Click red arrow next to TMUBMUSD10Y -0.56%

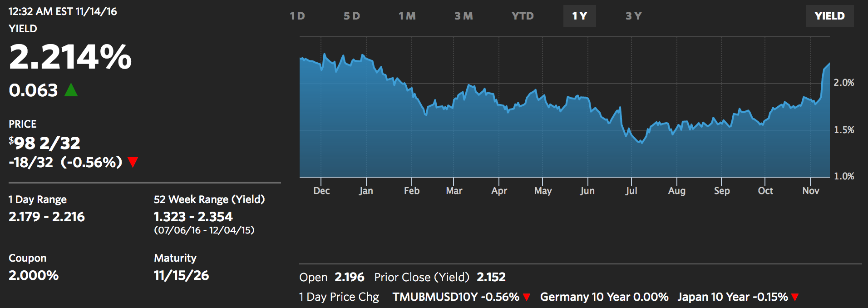coord(527,297)
